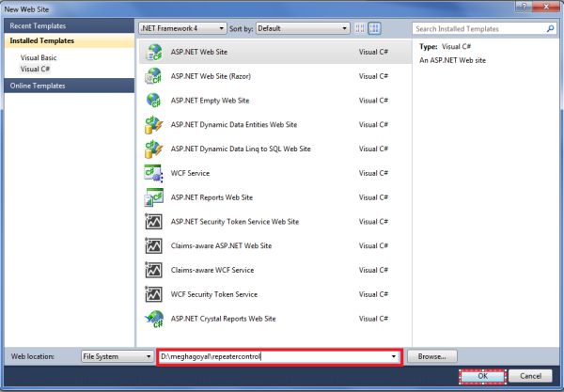This screenshot has height=392, width=564.
Task: Close the New Web Site dialog
Action: click(546, 7)
